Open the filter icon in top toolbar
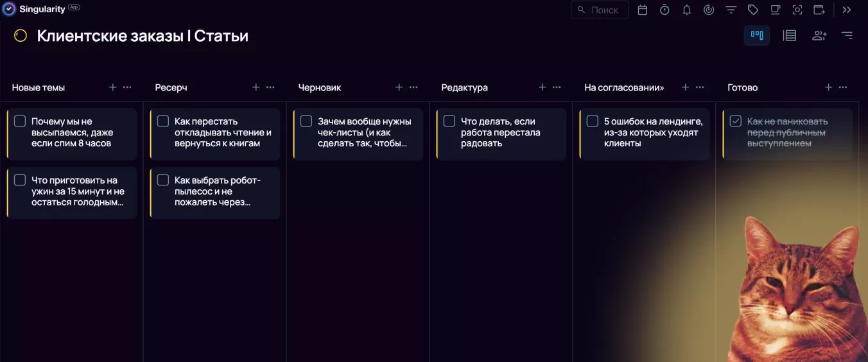The height and width of the screenshot is (362, 868). (x=731, y=10)
